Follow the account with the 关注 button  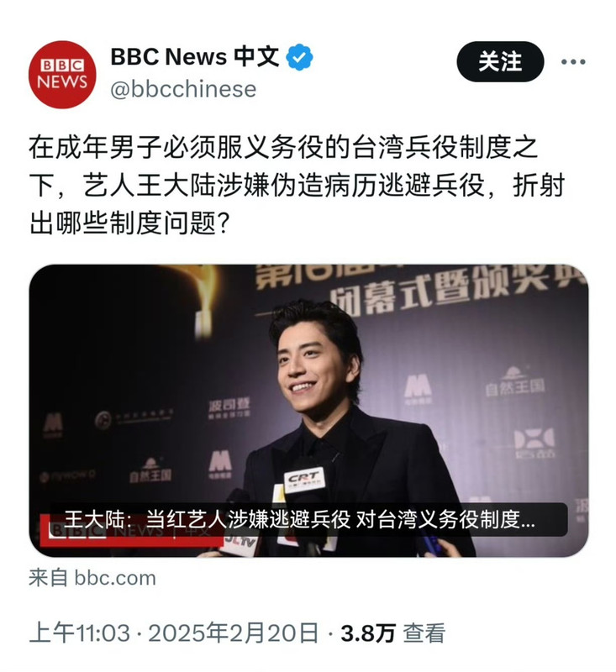[x=500, y=61]
